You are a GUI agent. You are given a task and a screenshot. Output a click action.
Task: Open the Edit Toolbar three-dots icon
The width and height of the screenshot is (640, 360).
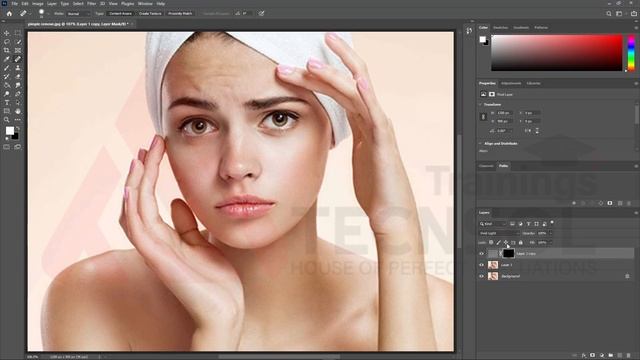[18, 120]
